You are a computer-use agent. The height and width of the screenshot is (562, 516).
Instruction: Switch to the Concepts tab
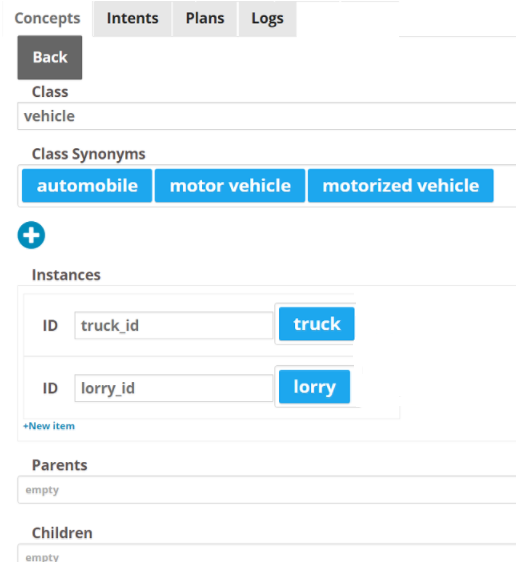pyautogui.click(x=47, y=18)
